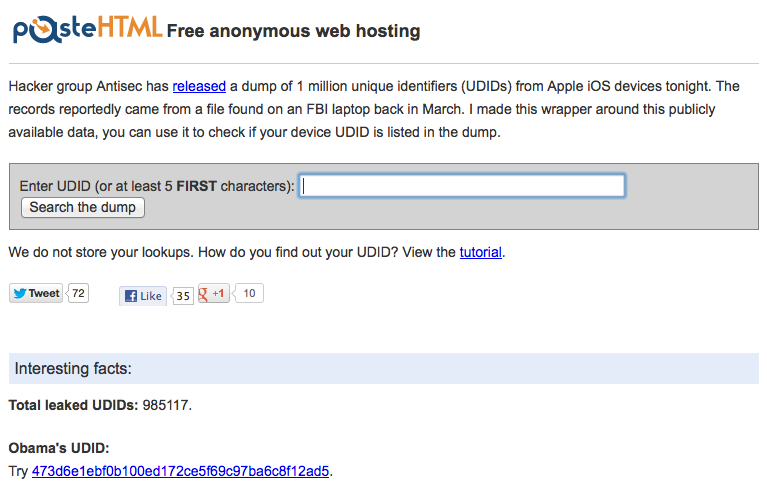Click the Google plus count 10
Screen dimensions: 767x489
coord(249,293)
